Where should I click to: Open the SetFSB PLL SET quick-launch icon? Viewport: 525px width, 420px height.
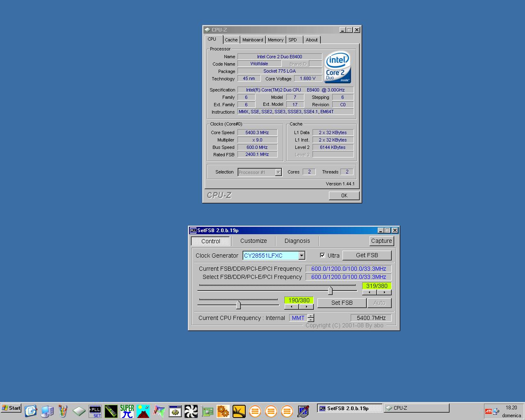click(x=95, y=411)
